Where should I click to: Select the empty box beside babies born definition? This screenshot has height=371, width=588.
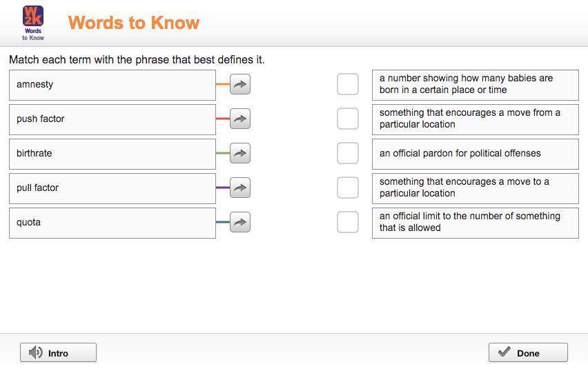[348, 84]
